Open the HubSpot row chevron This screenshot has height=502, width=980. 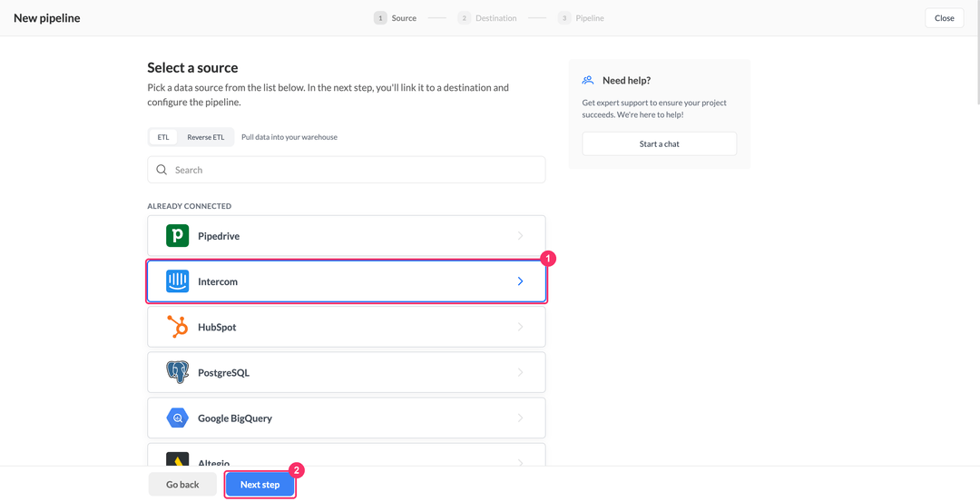tap(520, 327)
